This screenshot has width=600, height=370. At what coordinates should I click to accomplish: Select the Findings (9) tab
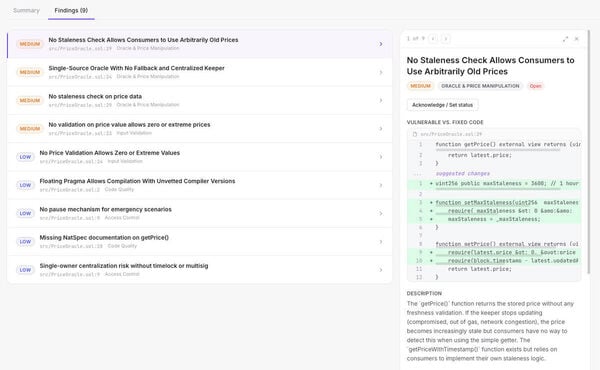71,10
